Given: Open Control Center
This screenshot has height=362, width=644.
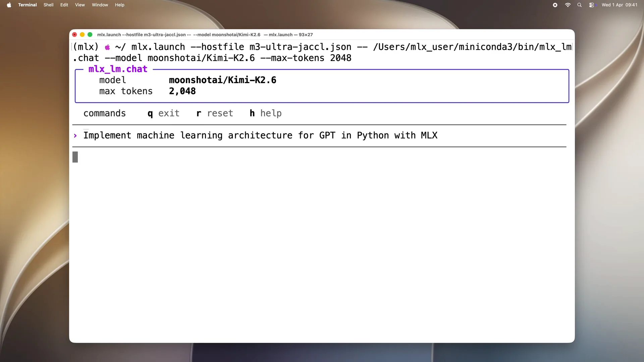Looking at the screenshot, I should click(592, 5).
